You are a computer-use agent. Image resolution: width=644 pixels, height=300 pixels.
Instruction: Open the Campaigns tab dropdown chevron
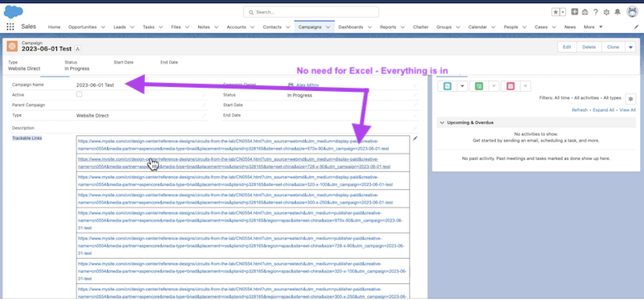click(x=328, y=27)
